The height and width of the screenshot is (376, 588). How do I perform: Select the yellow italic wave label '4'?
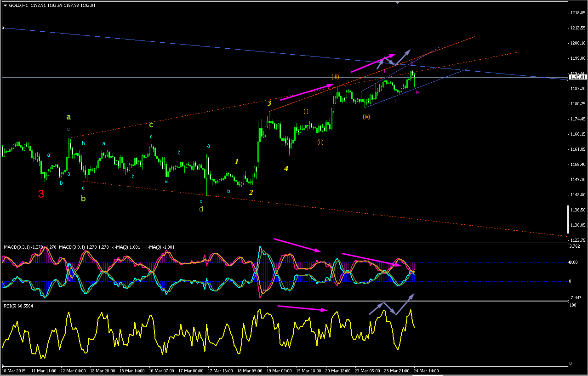286,169
